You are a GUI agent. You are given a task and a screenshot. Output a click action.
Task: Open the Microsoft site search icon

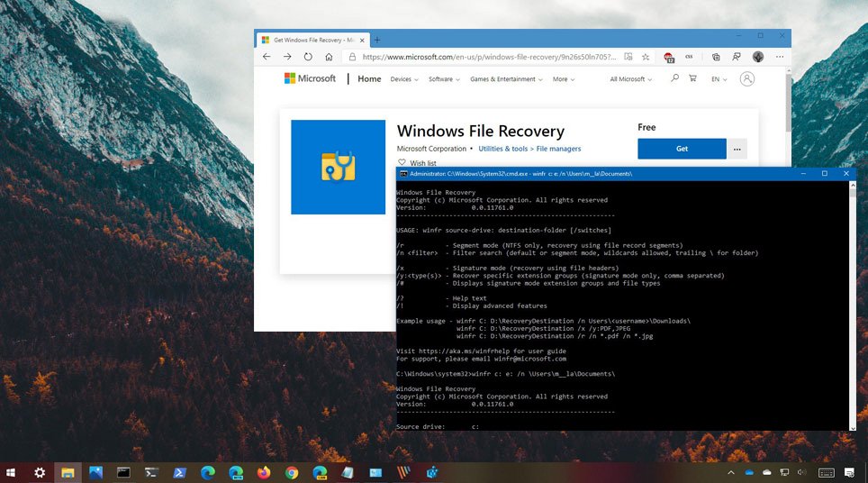click(x=674, y=79)
